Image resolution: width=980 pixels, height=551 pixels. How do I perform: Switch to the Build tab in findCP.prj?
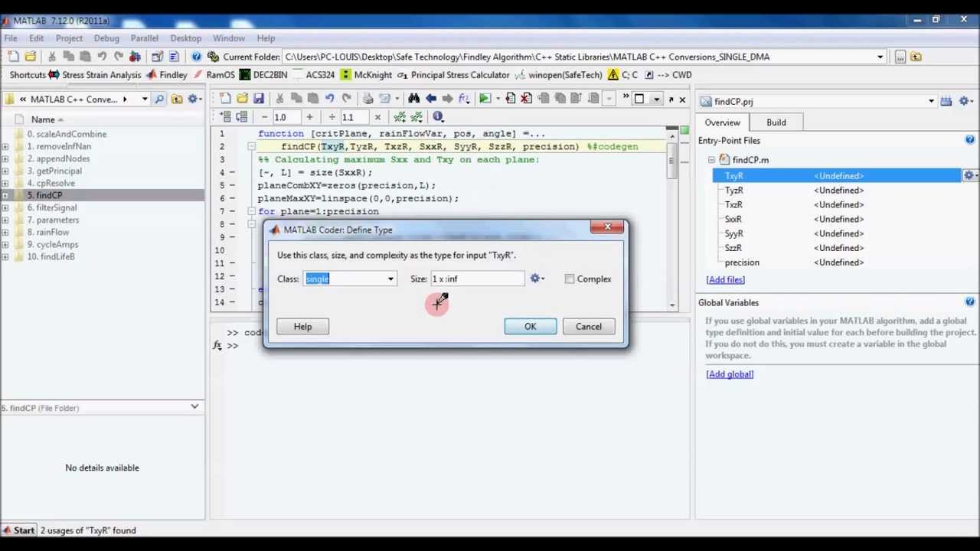(x=776, y=122)
